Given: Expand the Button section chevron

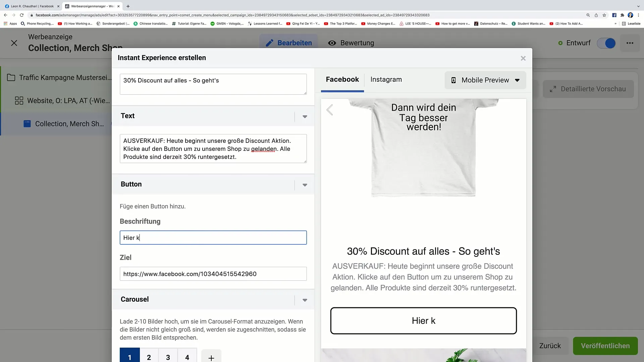Looking at the screenshot, I should pyautogui.click(x=305, y=185).
